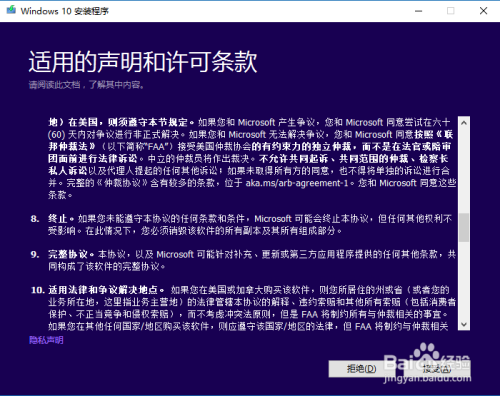Minimize the Windows 10 setup window
Image resolution: width=500 pixels, height=396 pixels.
coord(419,11)
